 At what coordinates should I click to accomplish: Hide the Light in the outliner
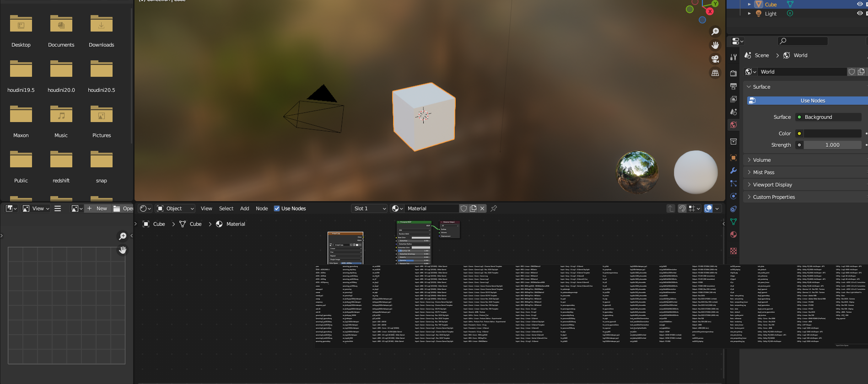859,13
